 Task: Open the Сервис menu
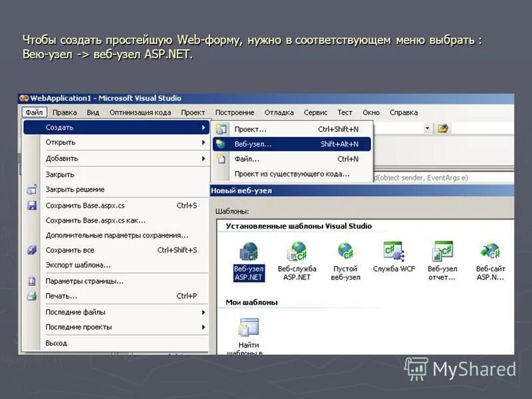click(317, 112)
